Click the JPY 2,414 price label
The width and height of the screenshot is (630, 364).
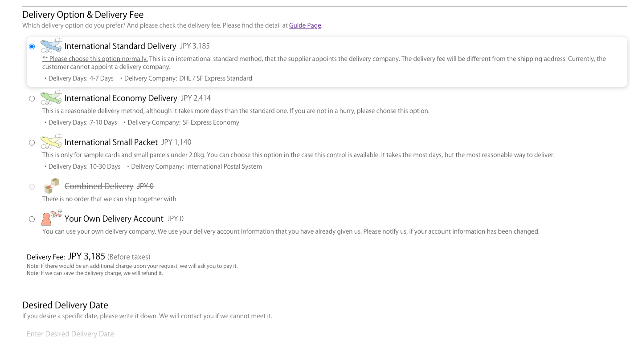(x=196, y=98)
